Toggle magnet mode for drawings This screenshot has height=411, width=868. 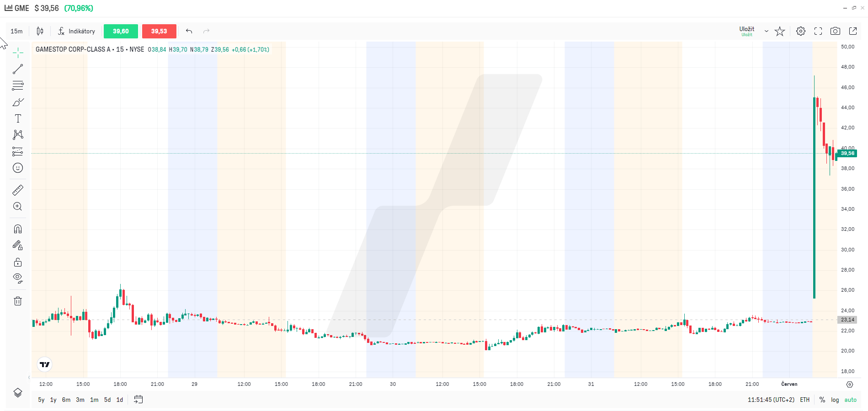[18, 229]
